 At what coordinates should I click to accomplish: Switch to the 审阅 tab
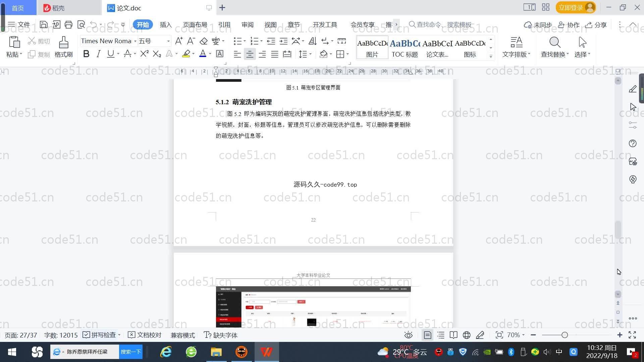pyautogui.click(x=247, y=24)
